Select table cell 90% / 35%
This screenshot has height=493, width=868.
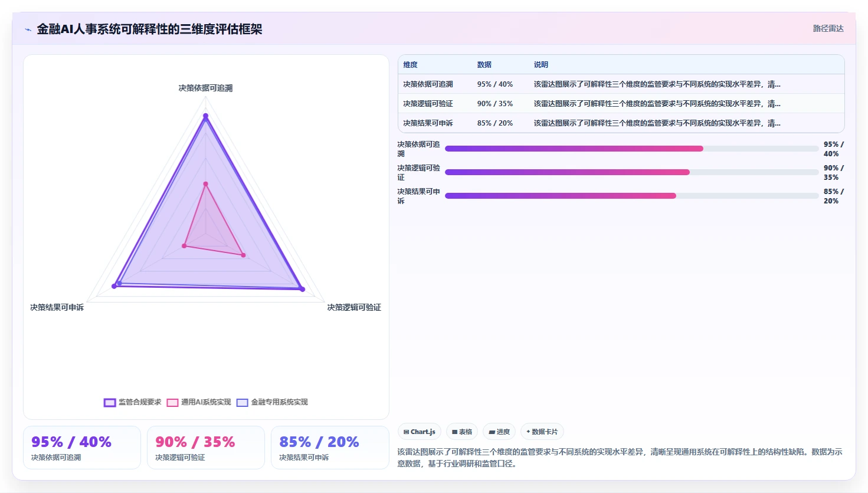495,104
